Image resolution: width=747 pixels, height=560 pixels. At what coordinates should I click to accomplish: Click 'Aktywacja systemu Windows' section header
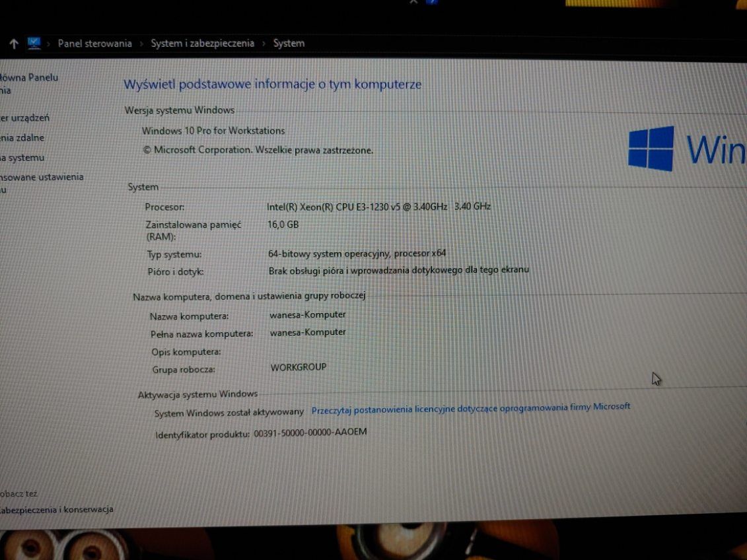pyautogui.click(x=197, y=394)
